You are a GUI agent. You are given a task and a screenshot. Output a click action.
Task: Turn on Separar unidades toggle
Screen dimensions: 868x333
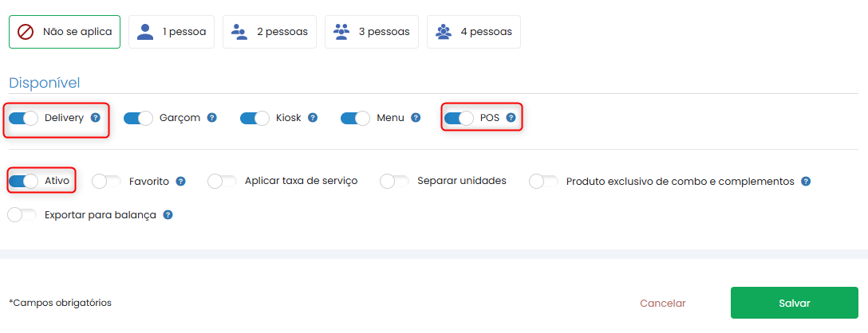pyautogui.click(x=395, y=182)
